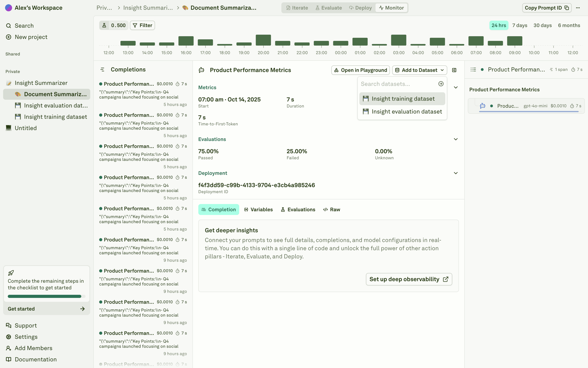Image resolution: width=588 pixels, height=368 pixels.
Task: Collapse the Deployment section chevron
Action: pyautogui.click(x=456, y=173)
